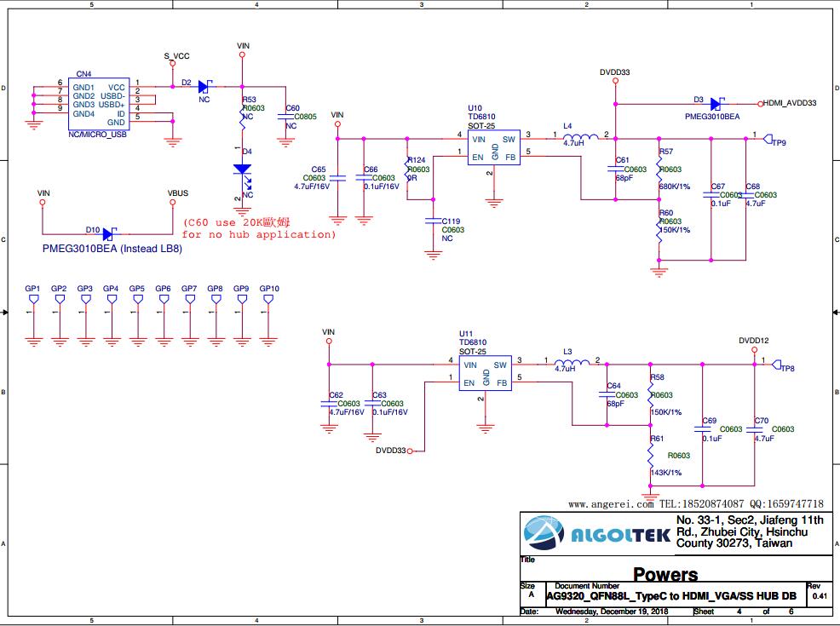Screen dimensions: 840x626
Task: Click the D2 Schottky diode symbol
Action: [204, 86]
